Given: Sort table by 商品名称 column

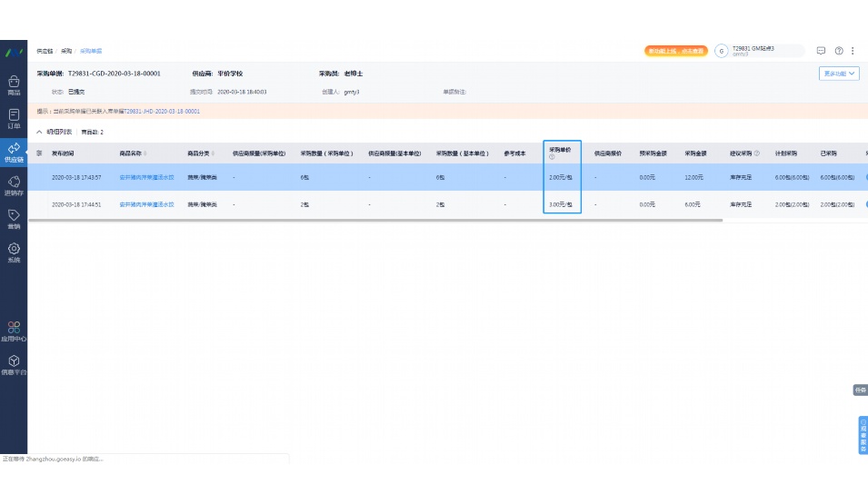Looking at the screenshot, I should pyautogui.click(x=145, y=153).
